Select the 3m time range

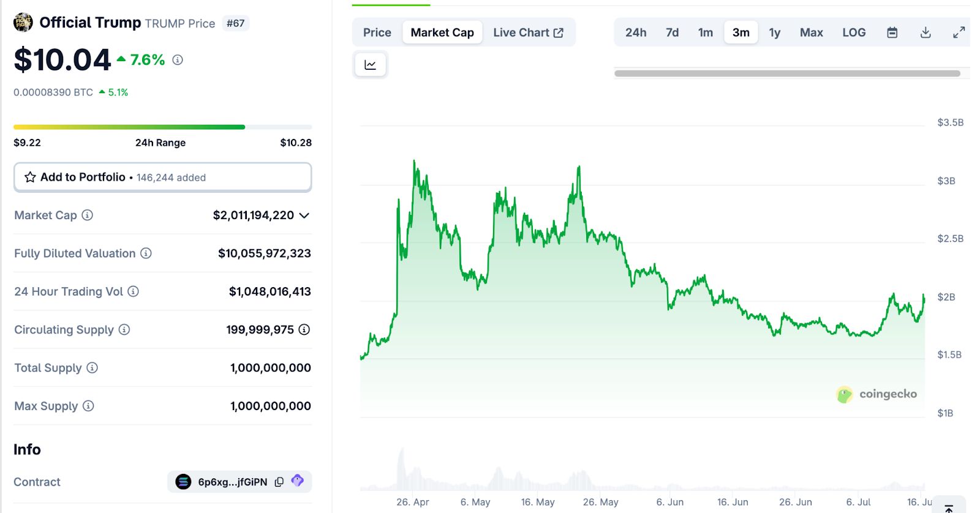coord(741,32)
